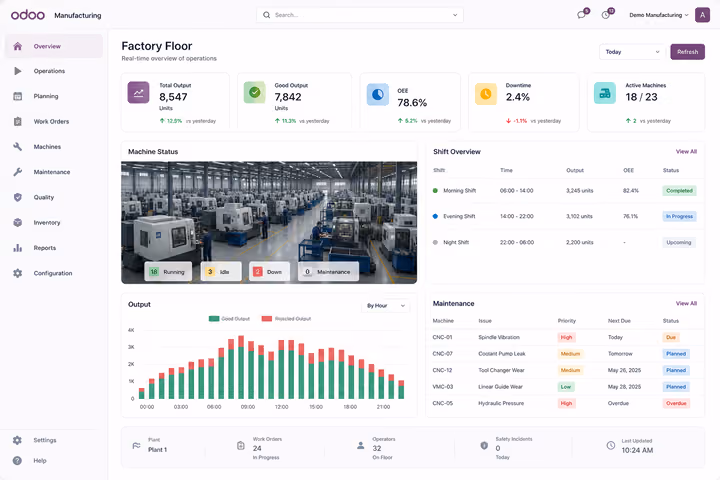Click the OEE pie chart icon
Screen dimensions: 720x480
coord(377,94)
